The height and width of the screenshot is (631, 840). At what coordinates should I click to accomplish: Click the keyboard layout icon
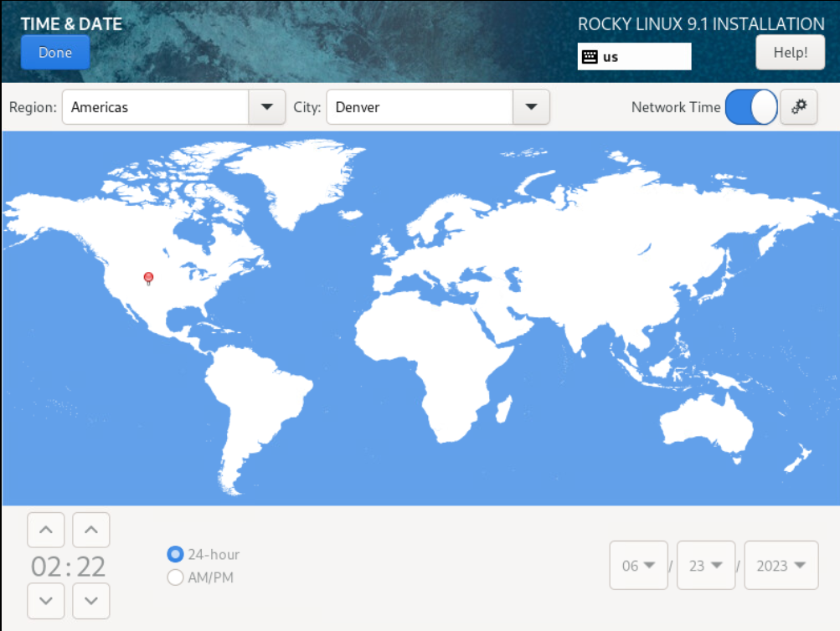point(590,57)
